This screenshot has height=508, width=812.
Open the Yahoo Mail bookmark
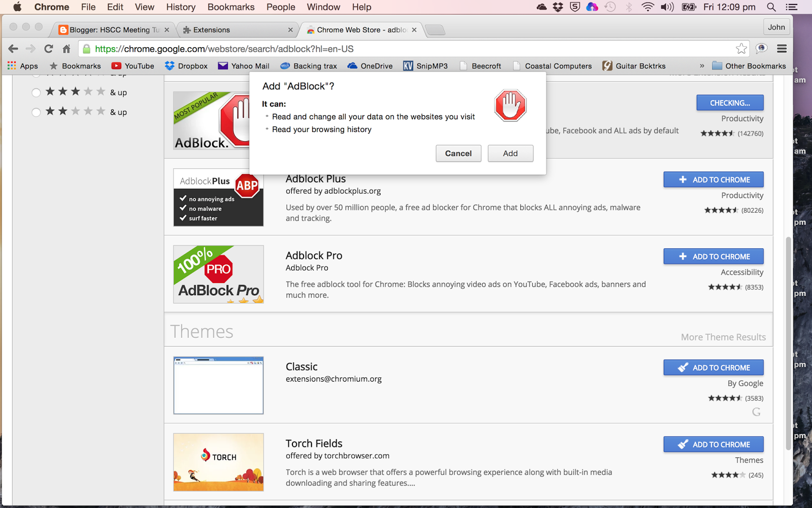(244, 66)
